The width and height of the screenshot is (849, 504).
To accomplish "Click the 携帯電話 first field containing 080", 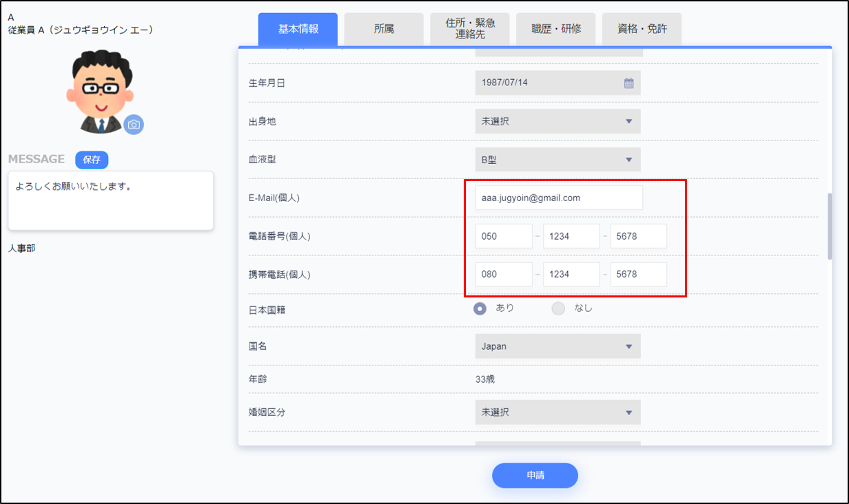I will point(503,274).
